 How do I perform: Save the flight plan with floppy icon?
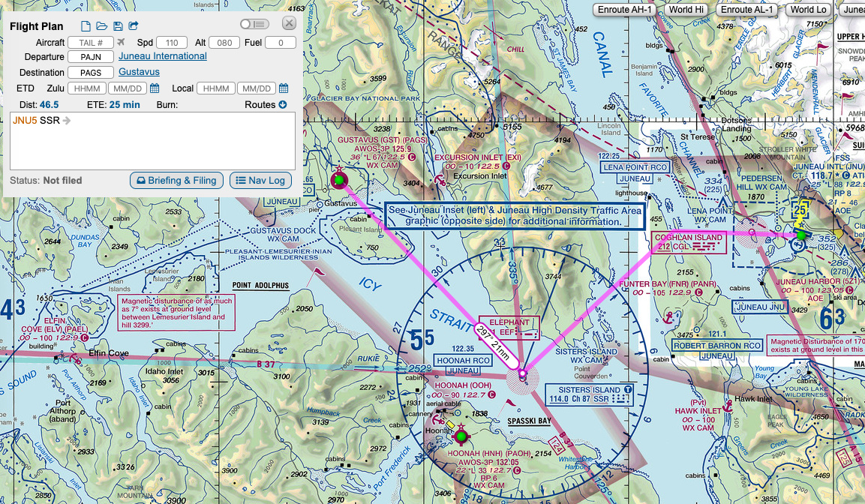click(118, 26)
